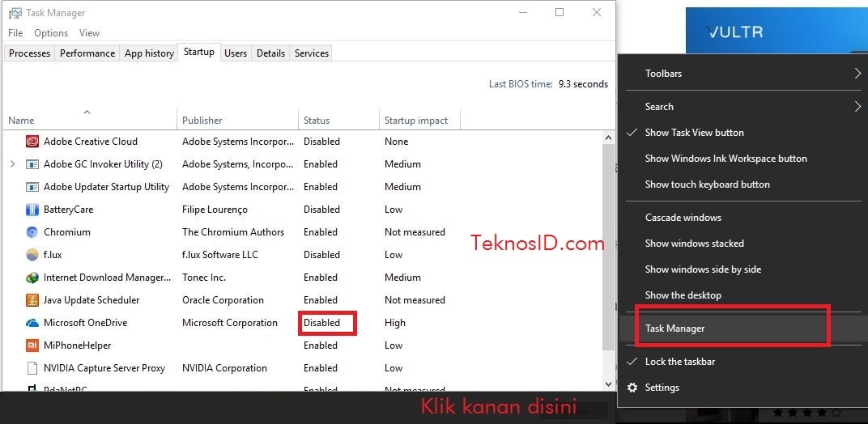This screenshot has height=424, width=868.
Task: Click High impact value for OneDrive
Action: [x=394, y=323]
